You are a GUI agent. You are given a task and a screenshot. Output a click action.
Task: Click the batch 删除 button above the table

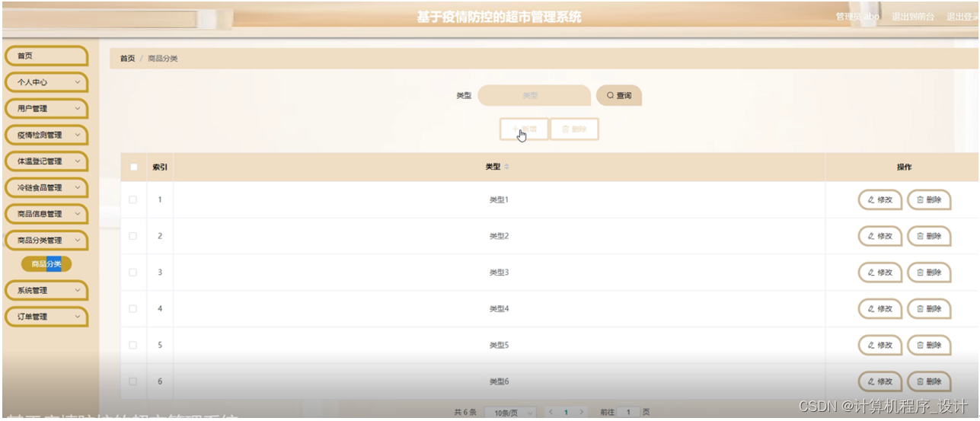(x=574, y=129)
